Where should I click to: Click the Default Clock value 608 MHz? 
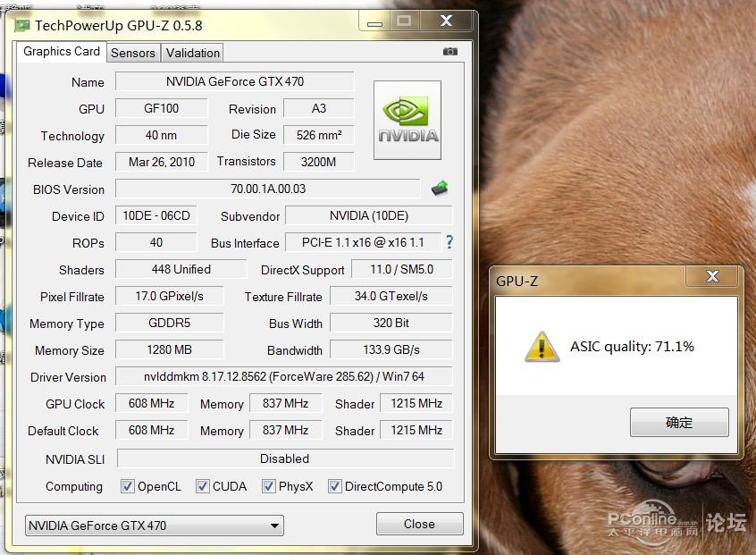click(151, 430)
